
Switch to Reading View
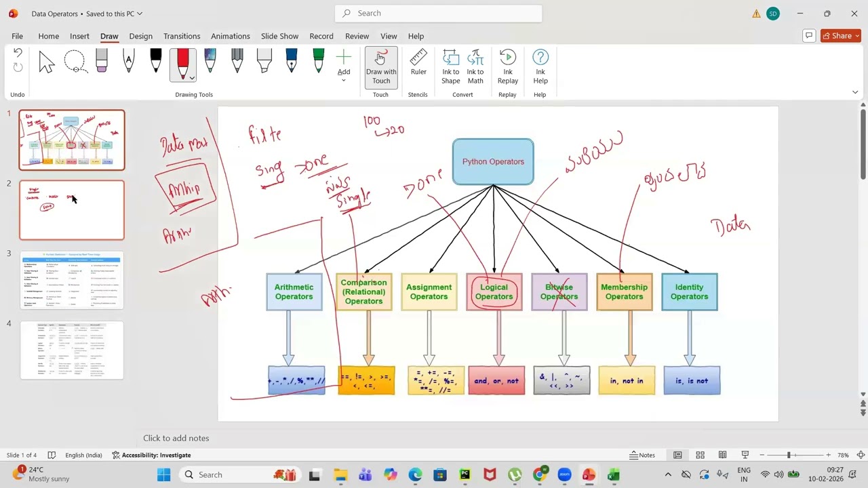(722, 455)
